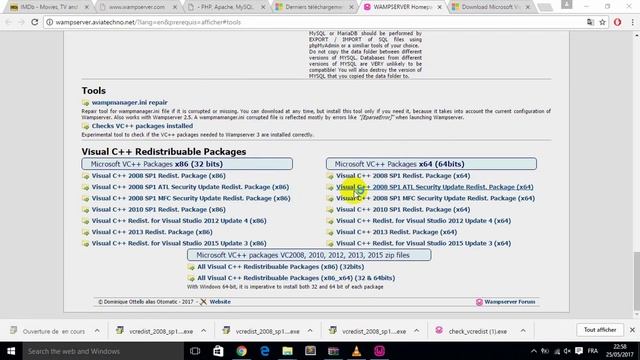Image resolution: width=640 pixels, height=360 pixels.
Task: Download 2008 SP1 ATL Security Update (x86)
Action: pos(190,187)
